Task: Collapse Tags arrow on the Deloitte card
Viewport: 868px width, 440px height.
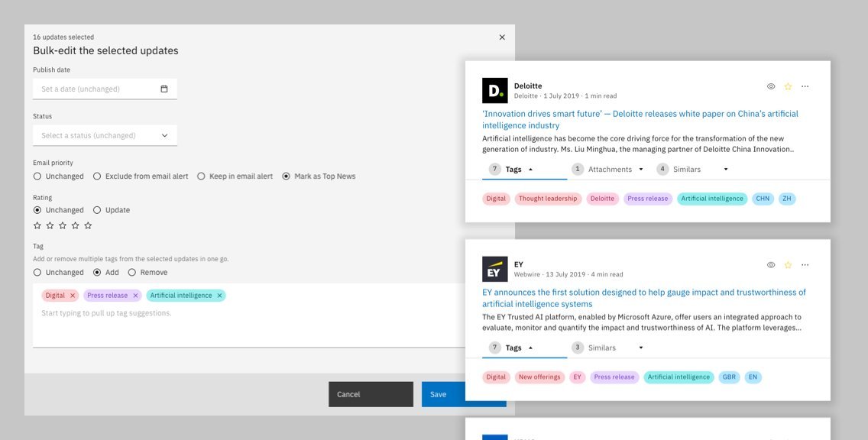Action: point(530,170)
